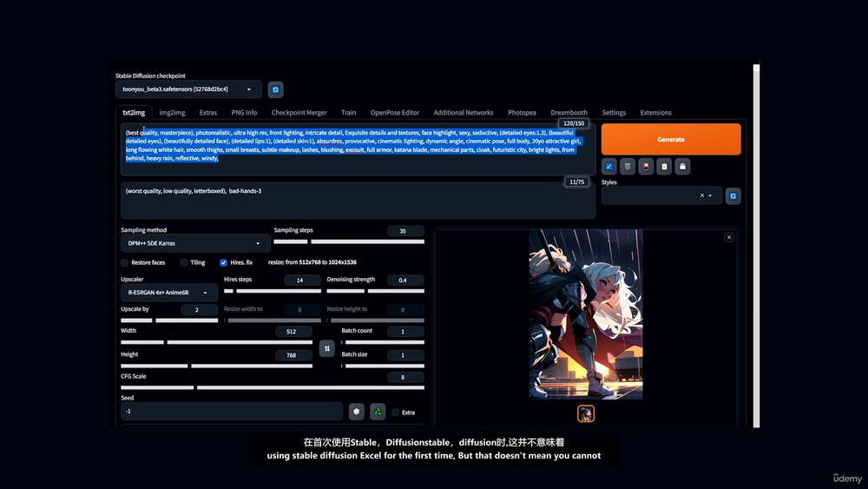
Task: Adjust the Width slider
Action: point(217,342)
